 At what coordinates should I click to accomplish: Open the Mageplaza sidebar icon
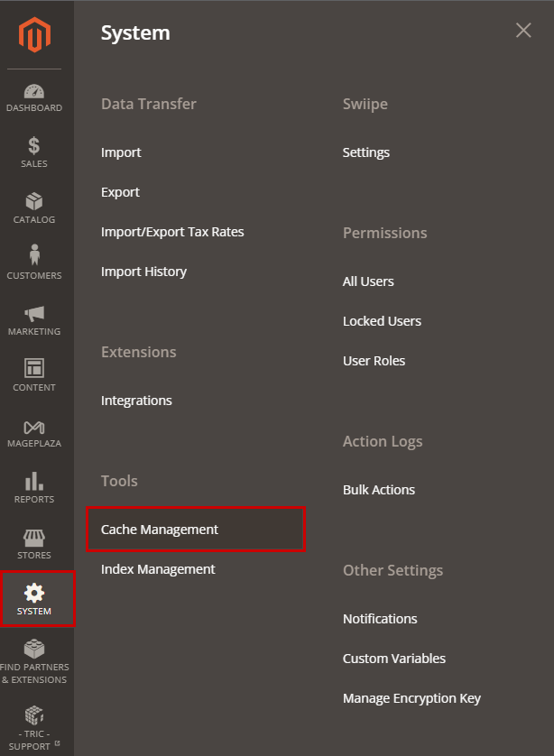point(34,427)
